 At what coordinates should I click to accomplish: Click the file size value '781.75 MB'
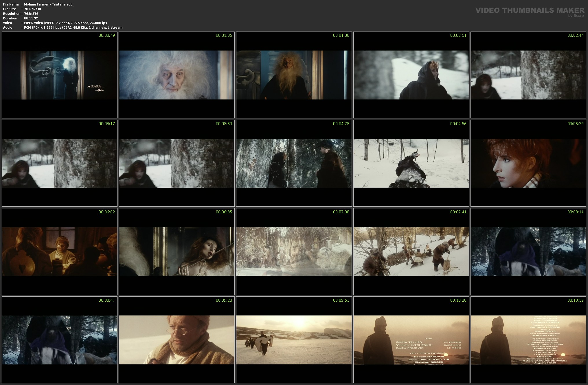32,9
